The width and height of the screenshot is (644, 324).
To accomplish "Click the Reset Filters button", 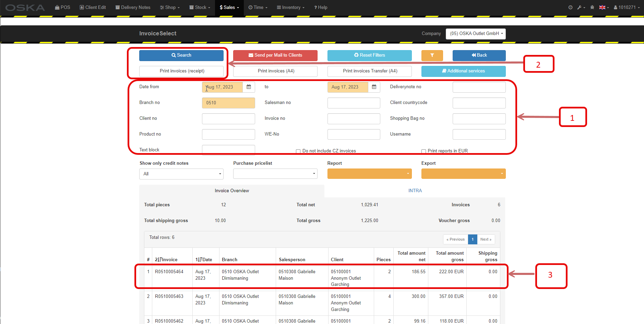I will 370,55.
